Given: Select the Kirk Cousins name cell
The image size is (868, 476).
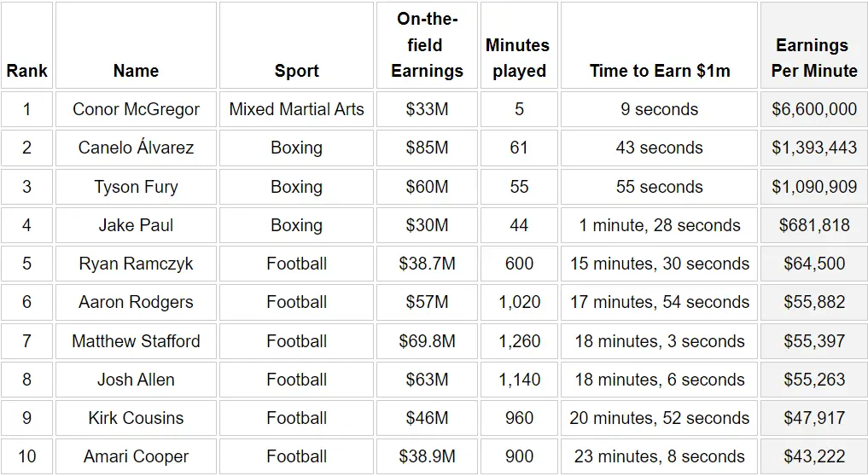Looking at the screenshot, I should (x=136, y=418).
